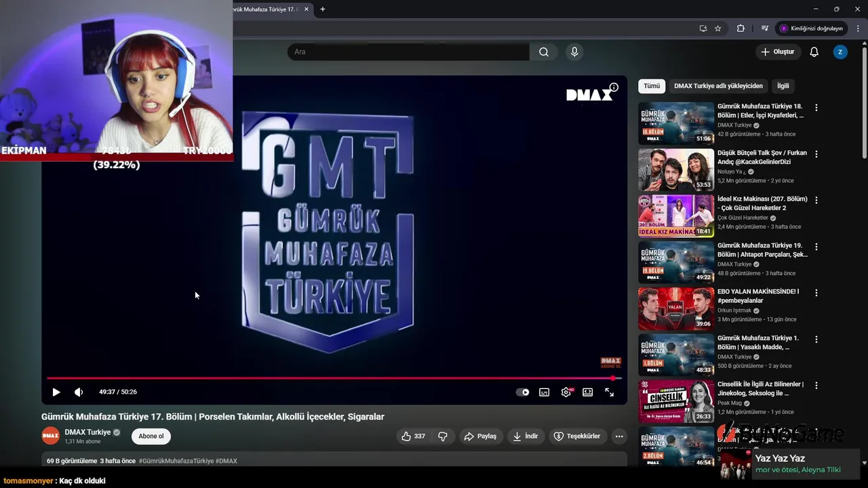868x488 pixels.
Task: Open the Chrome extensions puzzle icon
Action: coord(741,28)
